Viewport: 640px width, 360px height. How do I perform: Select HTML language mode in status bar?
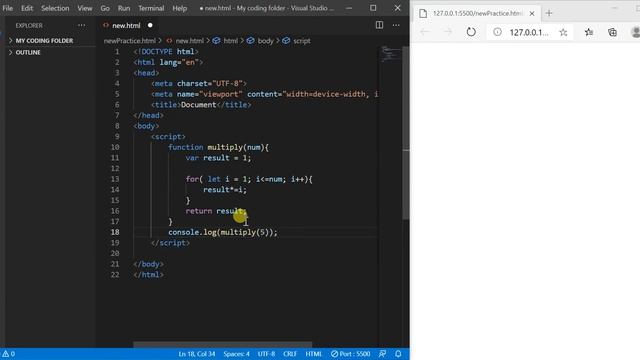click(x=313, y=354)
